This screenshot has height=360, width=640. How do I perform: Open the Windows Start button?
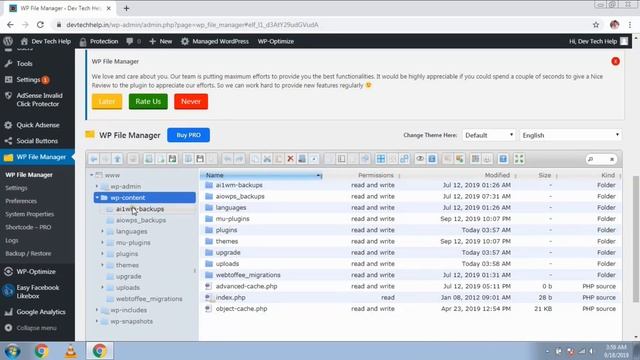click(x=12, y=351)
